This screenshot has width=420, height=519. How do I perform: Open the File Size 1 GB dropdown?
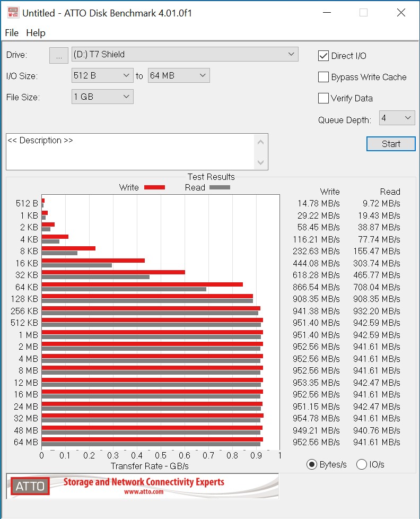click(102, 97)
